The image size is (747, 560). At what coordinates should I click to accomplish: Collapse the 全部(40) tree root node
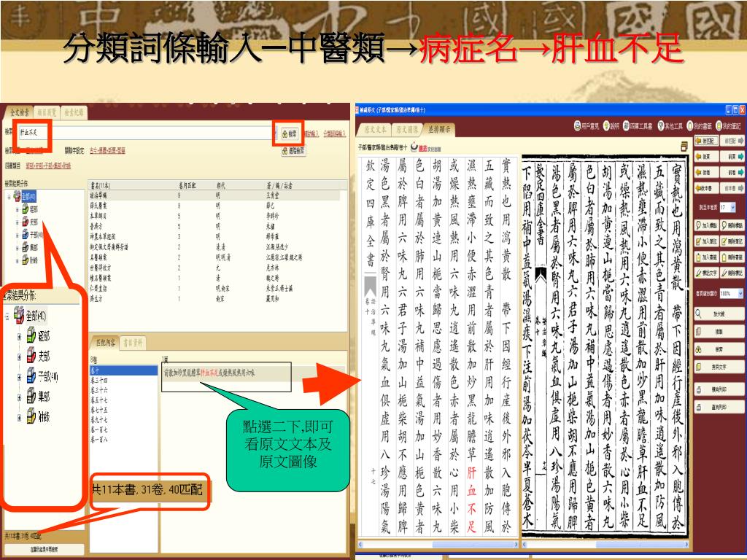tap(9, 196)
